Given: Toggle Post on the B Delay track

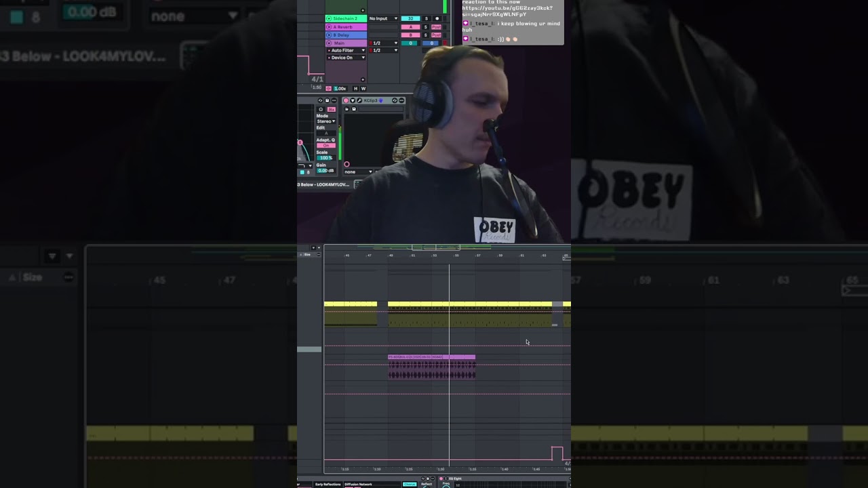Looking at the screenshot, I should coord(437,35).
